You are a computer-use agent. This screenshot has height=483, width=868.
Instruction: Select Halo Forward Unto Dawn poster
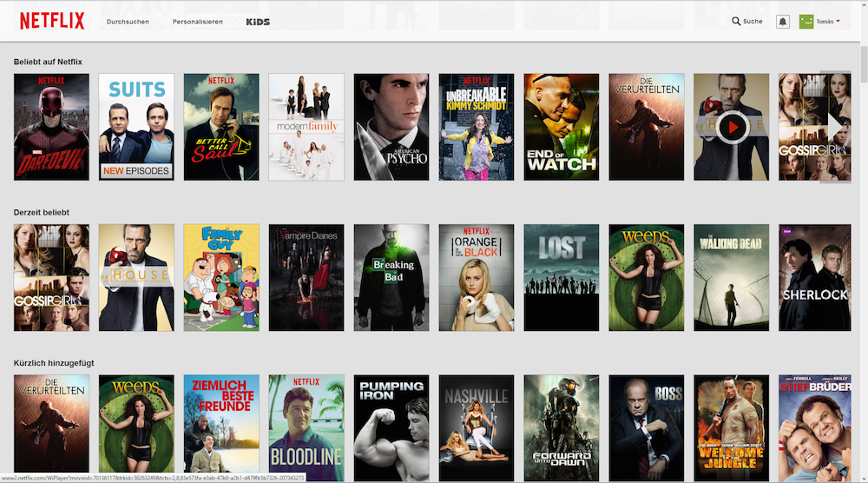pos(562,427)
